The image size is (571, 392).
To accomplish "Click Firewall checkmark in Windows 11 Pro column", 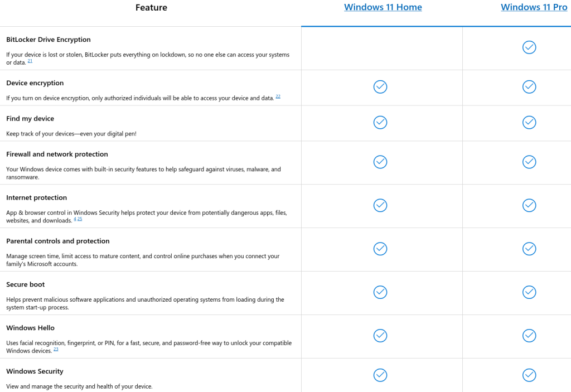I will point(529,162).
